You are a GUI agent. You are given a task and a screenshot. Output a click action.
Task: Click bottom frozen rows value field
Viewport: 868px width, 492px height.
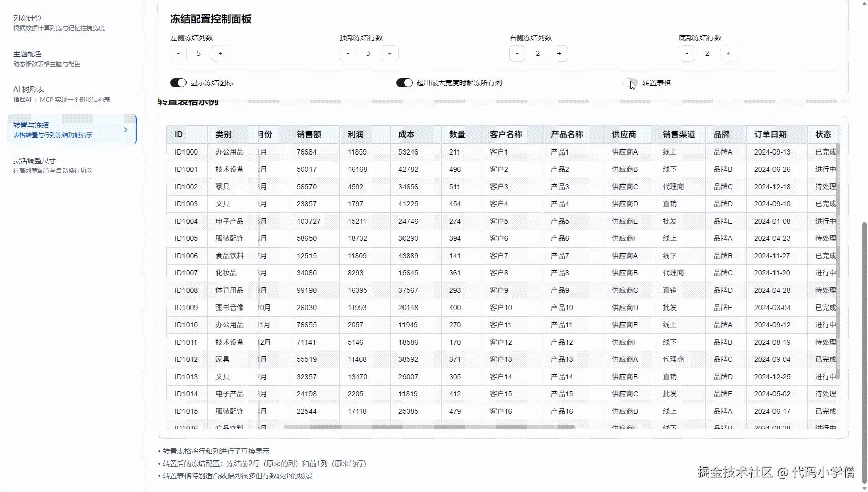click(707, 53)
